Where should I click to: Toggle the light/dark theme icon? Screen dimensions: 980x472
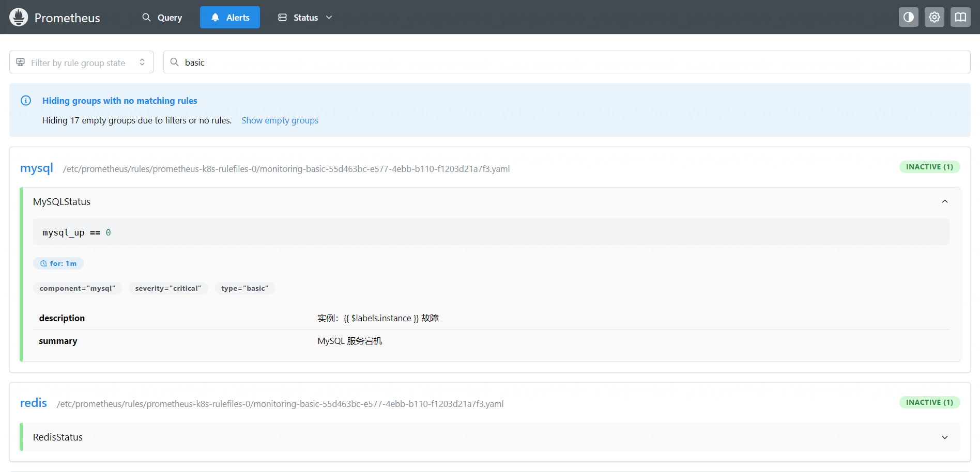tap(908, 17)
